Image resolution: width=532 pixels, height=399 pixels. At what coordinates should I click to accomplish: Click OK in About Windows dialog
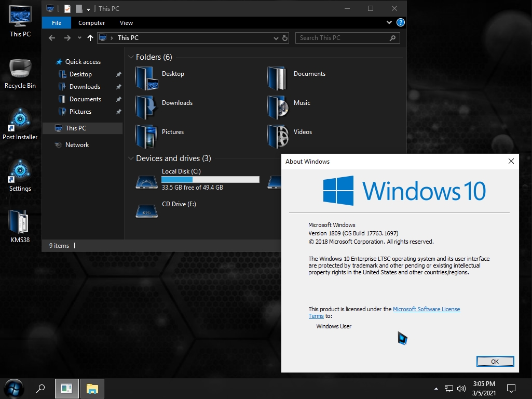495,361
